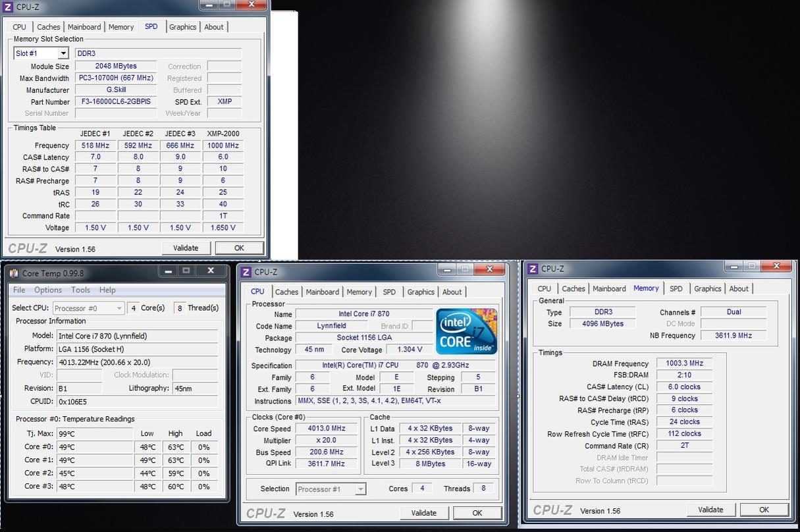
Task: Open the Tools menu in Core Temp
Action: point(80,290)
